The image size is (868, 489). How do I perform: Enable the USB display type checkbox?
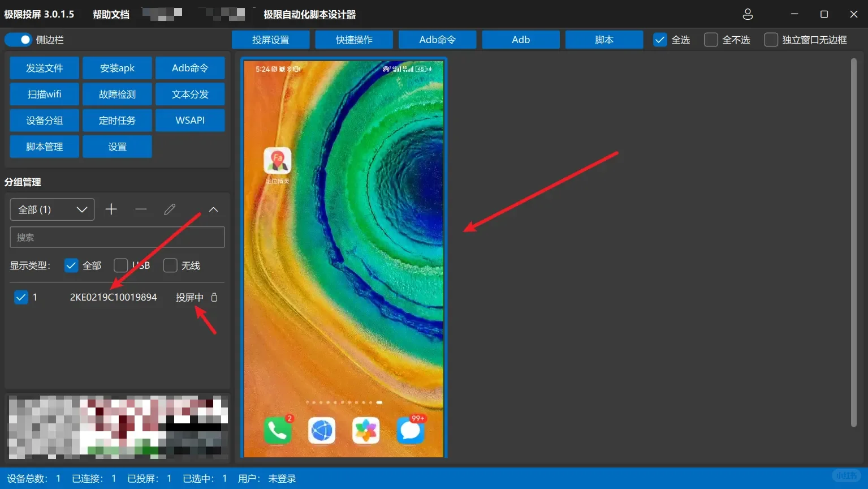(120, 265)
